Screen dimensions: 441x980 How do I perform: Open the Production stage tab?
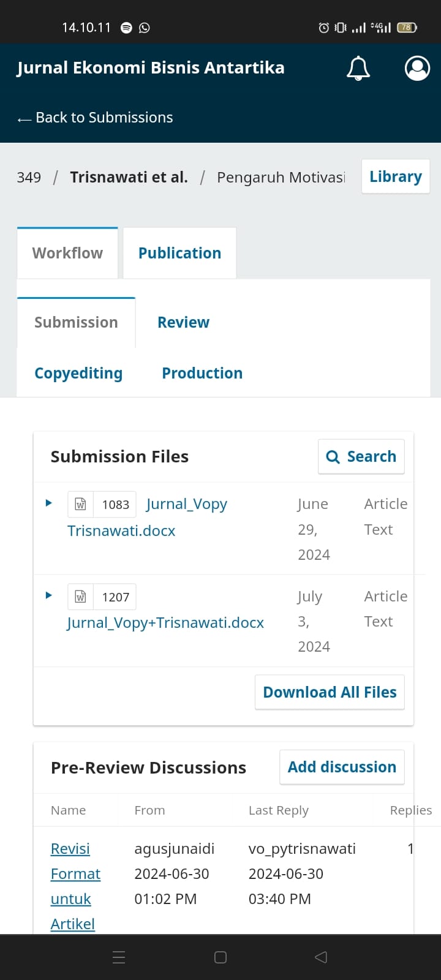pyautogui.click(x=202, y=373)
